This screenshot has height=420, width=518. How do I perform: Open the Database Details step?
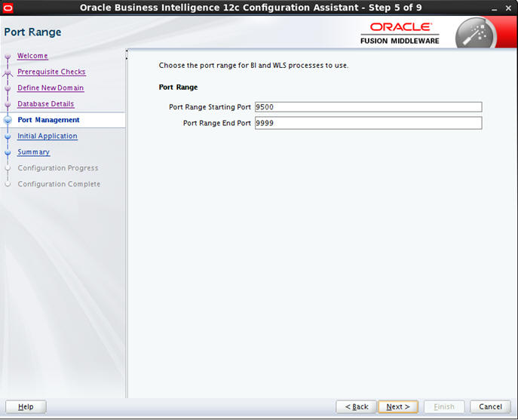tap(45, 104)
